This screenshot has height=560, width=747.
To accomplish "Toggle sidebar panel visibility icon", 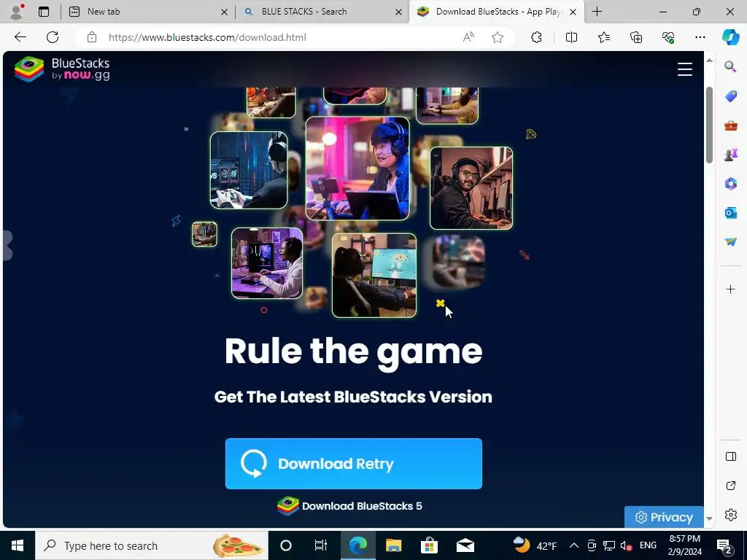I will pos(730,456).
